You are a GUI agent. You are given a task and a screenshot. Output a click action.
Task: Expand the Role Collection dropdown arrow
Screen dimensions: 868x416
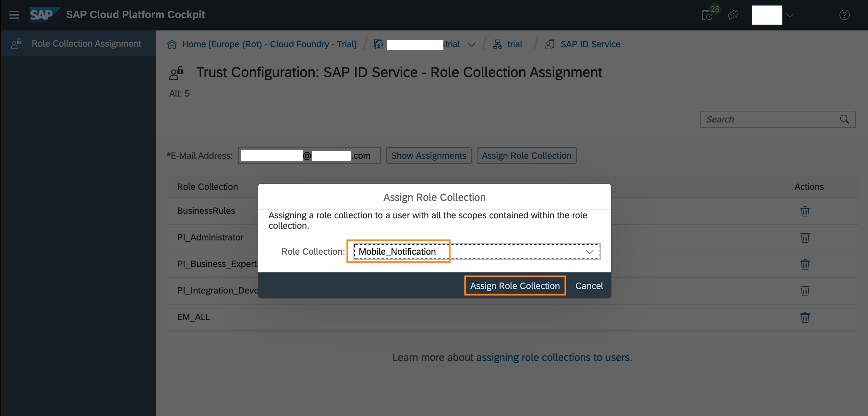589,252
